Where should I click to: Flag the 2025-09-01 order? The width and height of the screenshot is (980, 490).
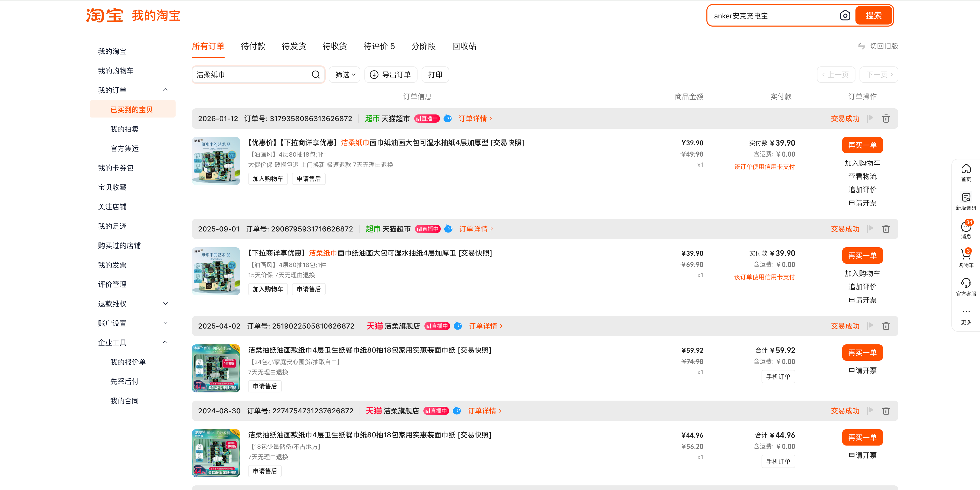coord(870,229)
